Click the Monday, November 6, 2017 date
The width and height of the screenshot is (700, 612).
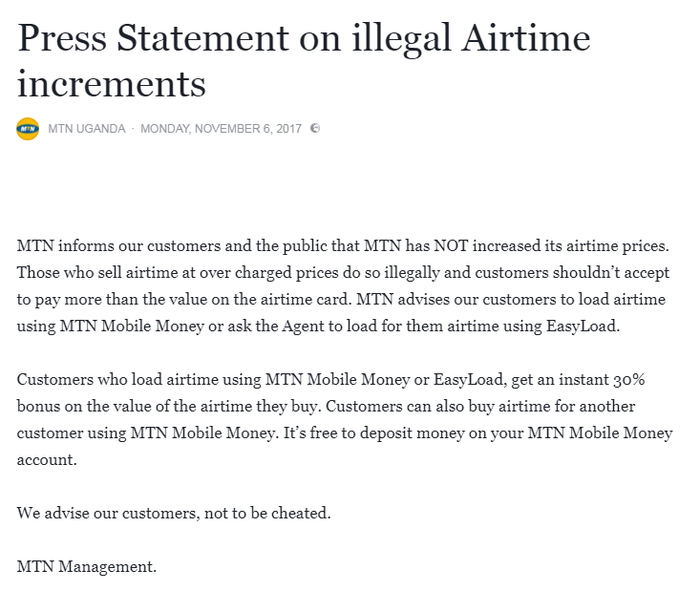[223, 129]
